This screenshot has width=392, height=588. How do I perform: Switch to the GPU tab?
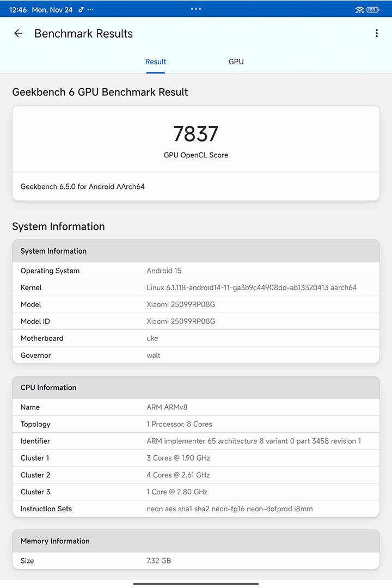tap(236, 62)
